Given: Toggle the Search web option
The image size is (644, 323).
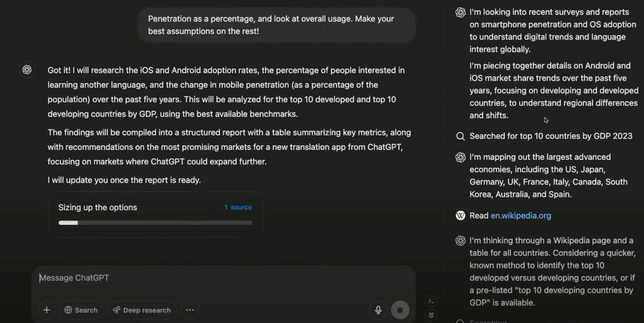Looking at the screenshot, I should [80, 310].
